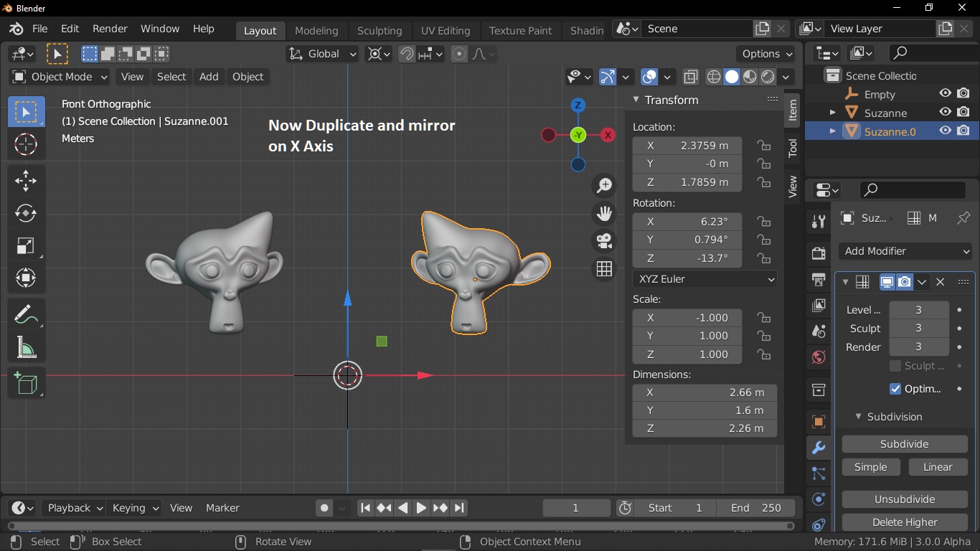Click the camera view viewport icon
Screen dimensions: 980x551
pos(604,241)
